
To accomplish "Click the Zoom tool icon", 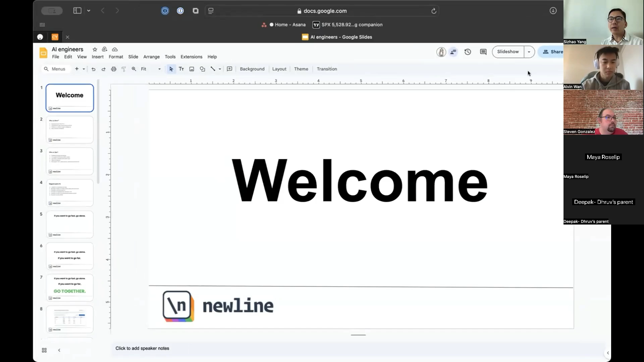I will coord(133,69).
